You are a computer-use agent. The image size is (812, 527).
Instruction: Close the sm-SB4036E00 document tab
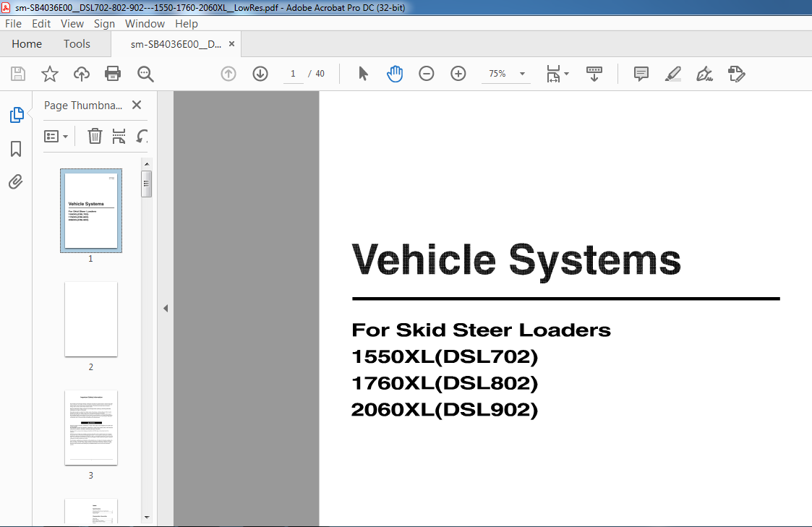pos(231,44)
